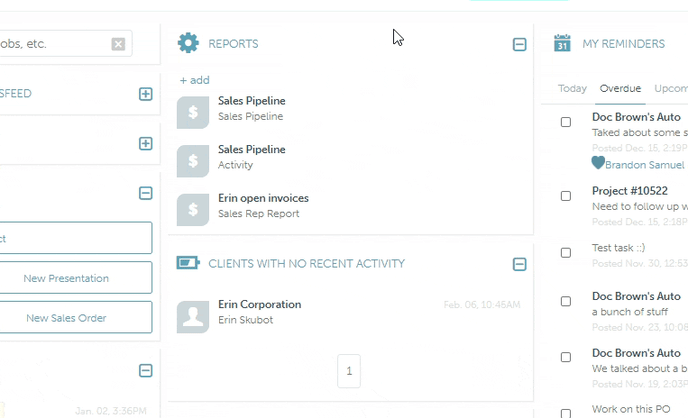Click the + add report link
Viewport: 688px width, 418px height.
tap(194, 80)
